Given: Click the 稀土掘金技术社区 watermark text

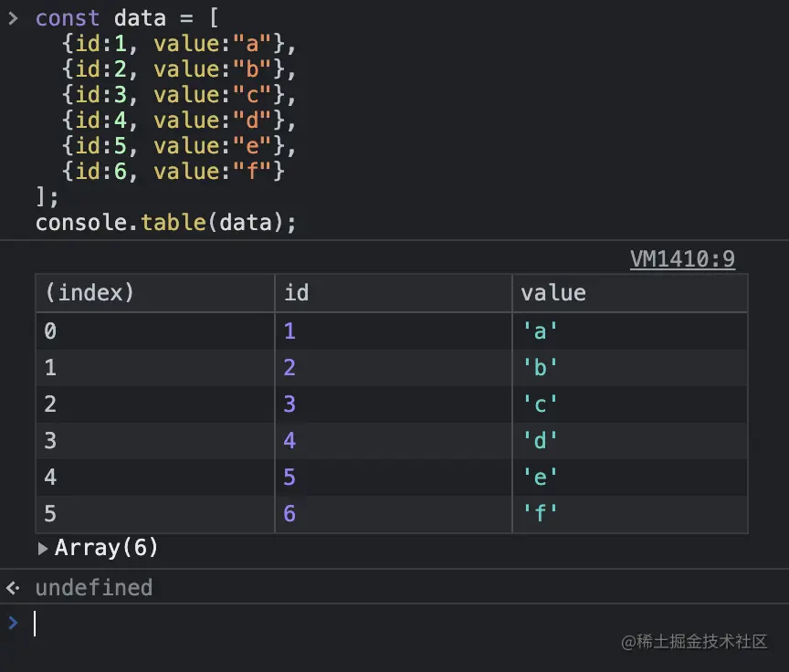Looking at the screenshot, I should point(701,642).
